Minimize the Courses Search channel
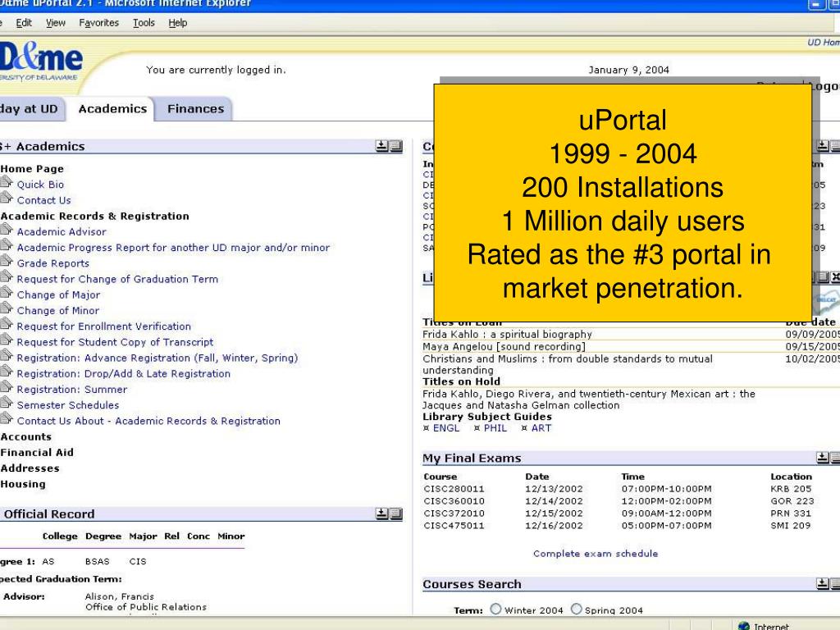This screenshot has height=630, width=840. [x=822, y=583]
